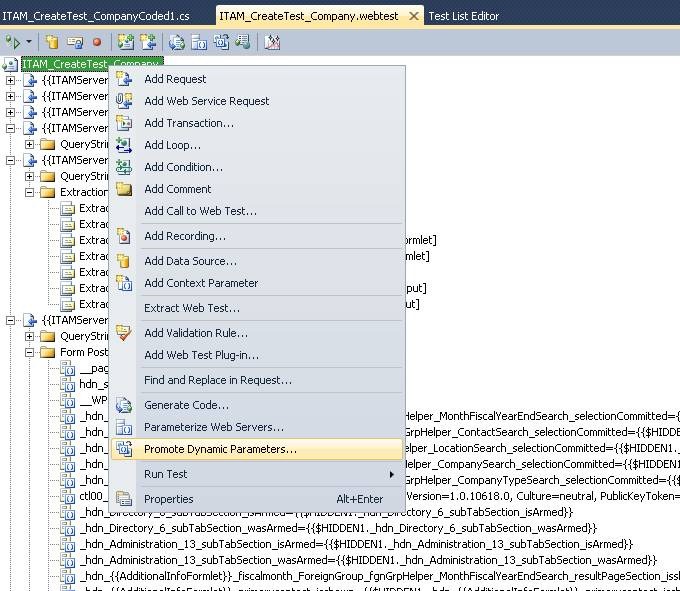
Task: Select the _hdn_Directory_6_subTabSection_wasArmed parameter
Action: click(338, 528)
